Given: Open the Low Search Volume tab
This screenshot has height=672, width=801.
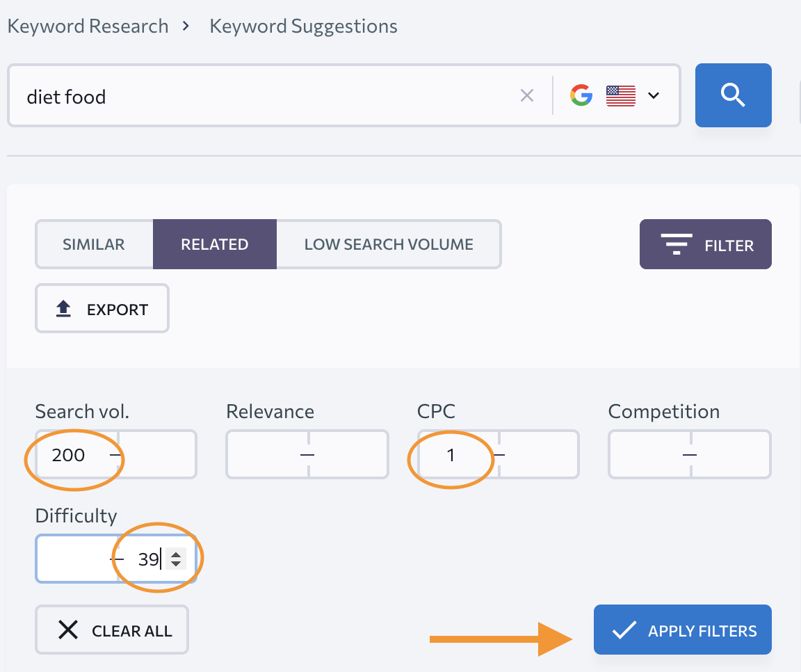Looking at the screenshot, I should (389, 244).
